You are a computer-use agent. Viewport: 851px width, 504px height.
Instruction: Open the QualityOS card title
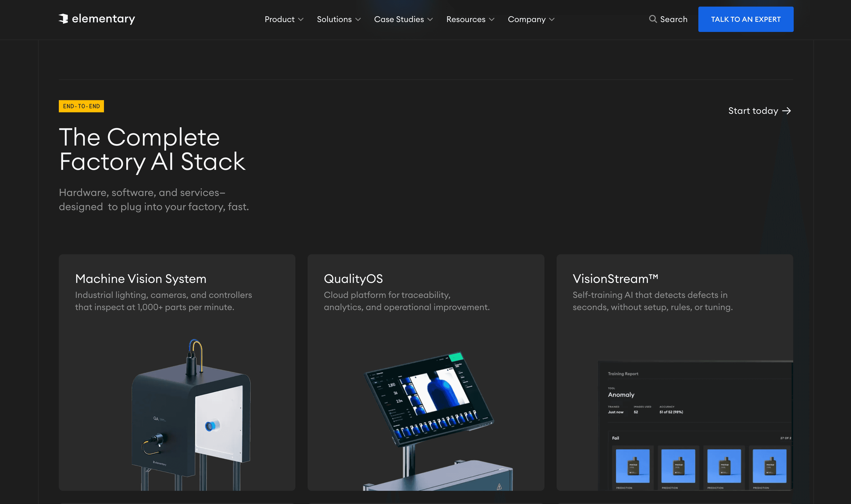(353, 279)
